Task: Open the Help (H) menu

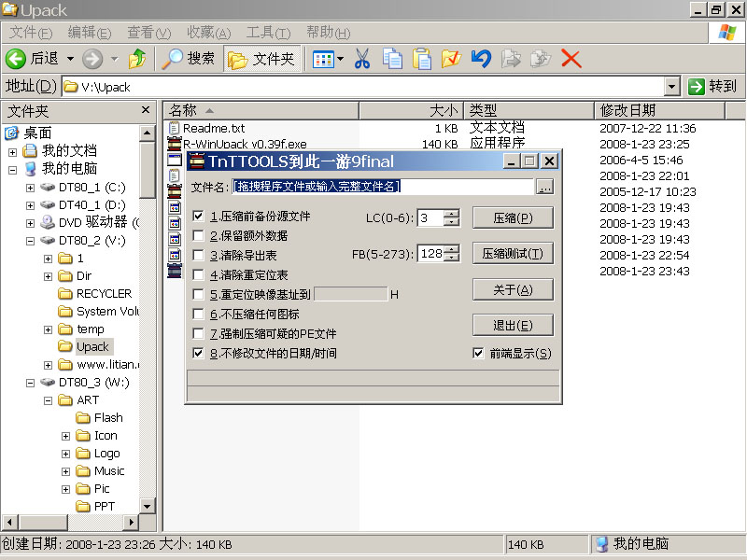Action: pos(328,33)
